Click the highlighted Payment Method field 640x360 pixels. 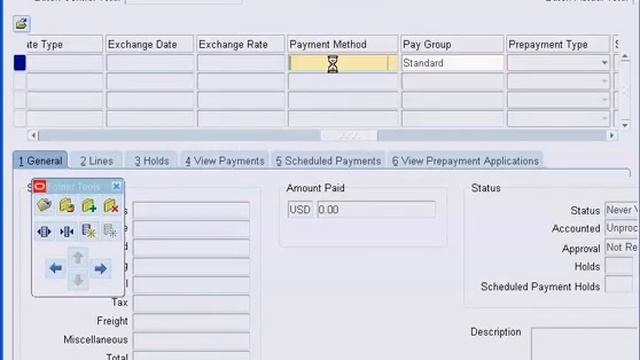pyautogui.click(x=342, y=63)
